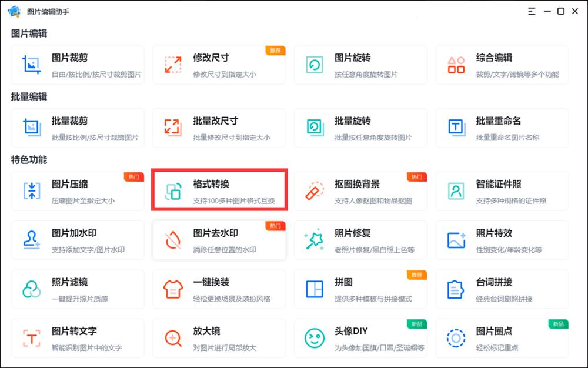588x368 pixels.
Task: Click the 图片编辑助手 app logo
Action: point(14,11)
